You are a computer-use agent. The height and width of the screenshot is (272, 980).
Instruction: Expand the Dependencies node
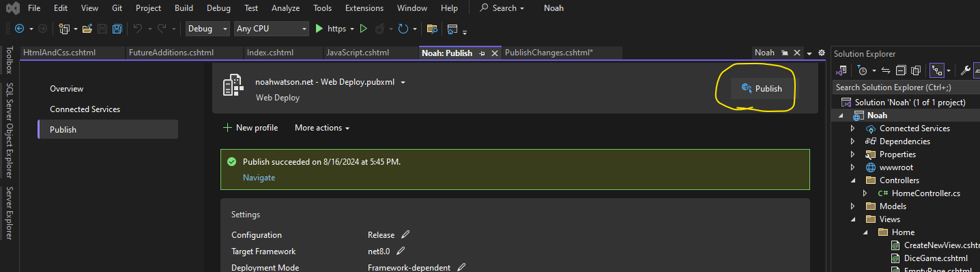[852, 141]
